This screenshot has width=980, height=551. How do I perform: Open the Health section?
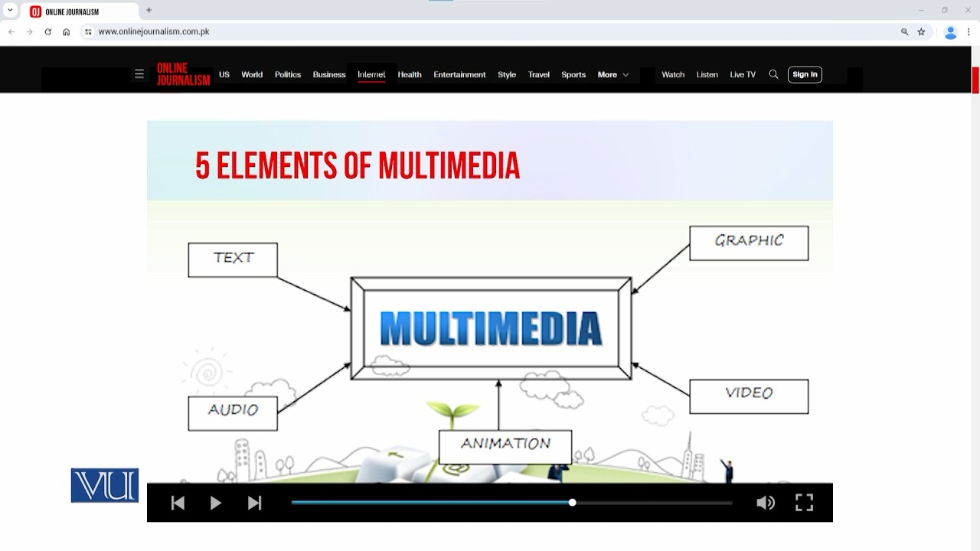click(x=410, y=74)
